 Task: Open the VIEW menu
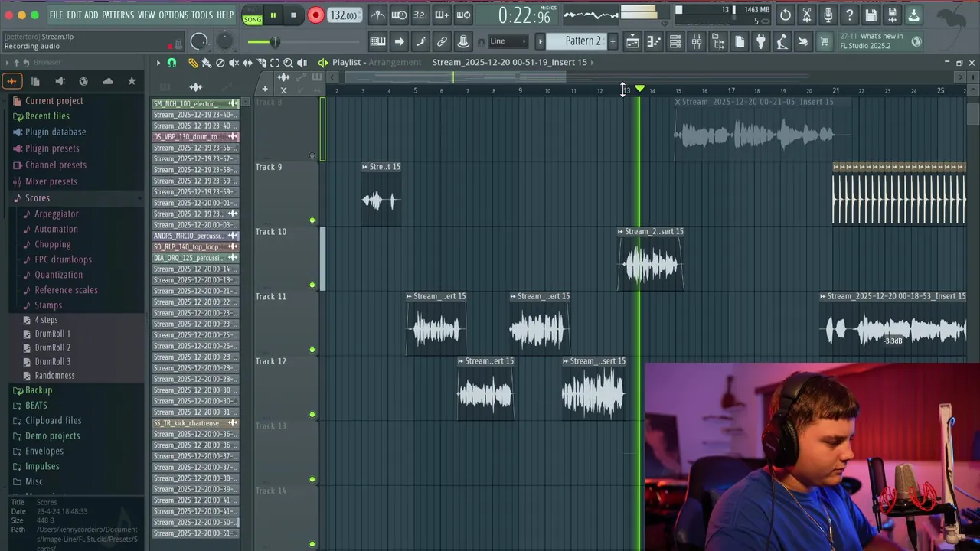(x=146, y=15)
